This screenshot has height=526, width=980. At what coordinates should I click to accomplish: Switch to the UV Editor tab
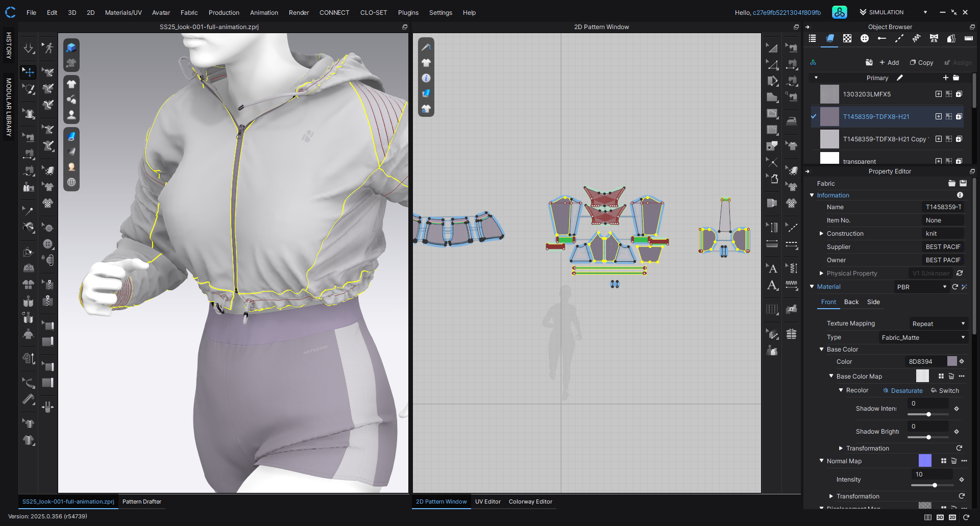(x=487, y=502)
